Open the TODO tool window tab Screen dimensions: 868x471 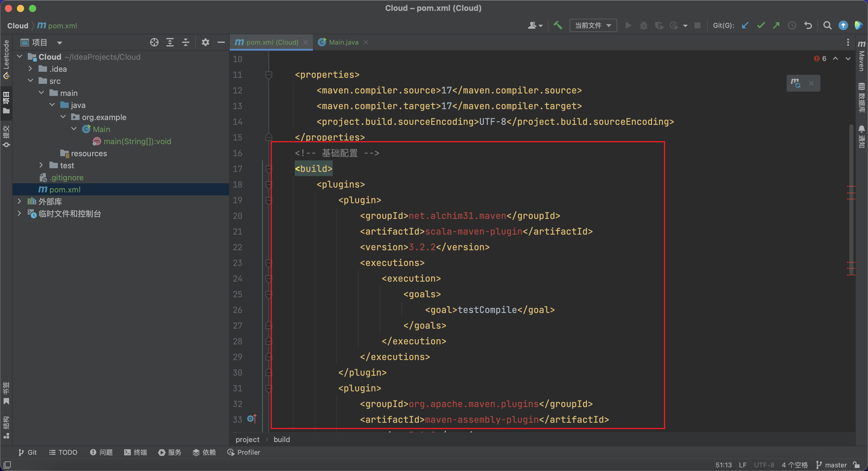63,452
